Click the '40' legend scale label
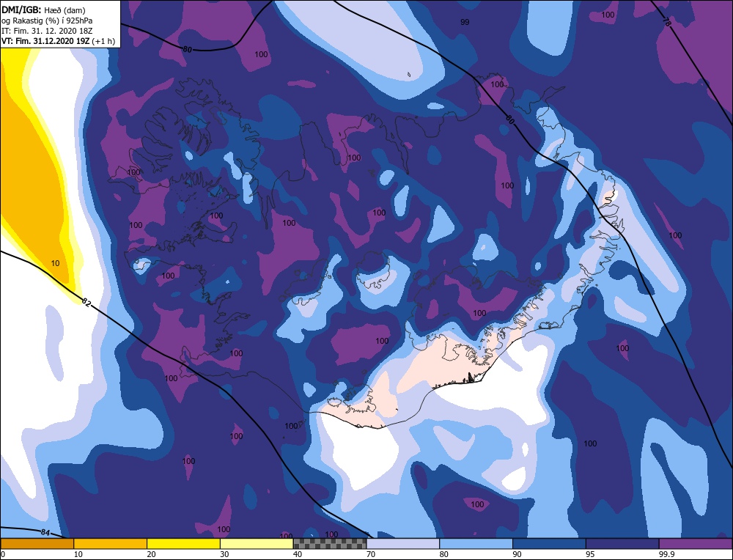Image resolution: width=733 pixels, height=560 pixels. [x=298, y=554]
